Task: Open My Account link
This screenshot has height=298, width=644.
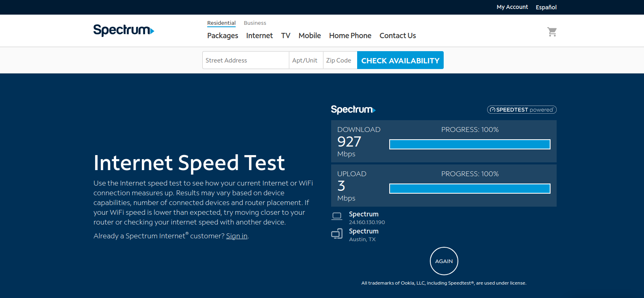Action: [512, 7]
